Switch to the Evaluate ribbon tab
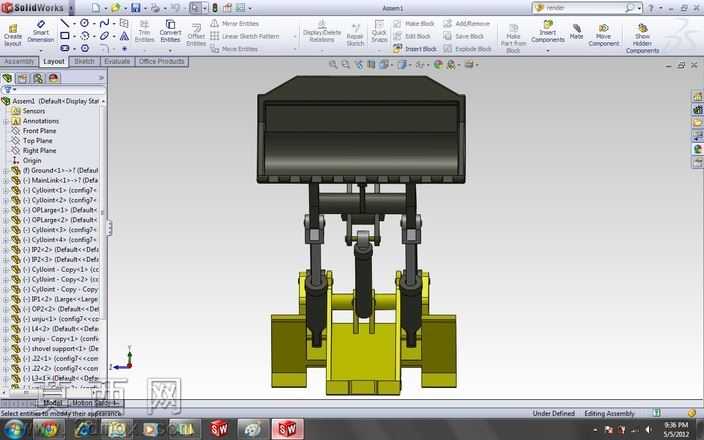Screen dimensions: 704x440 117,61
